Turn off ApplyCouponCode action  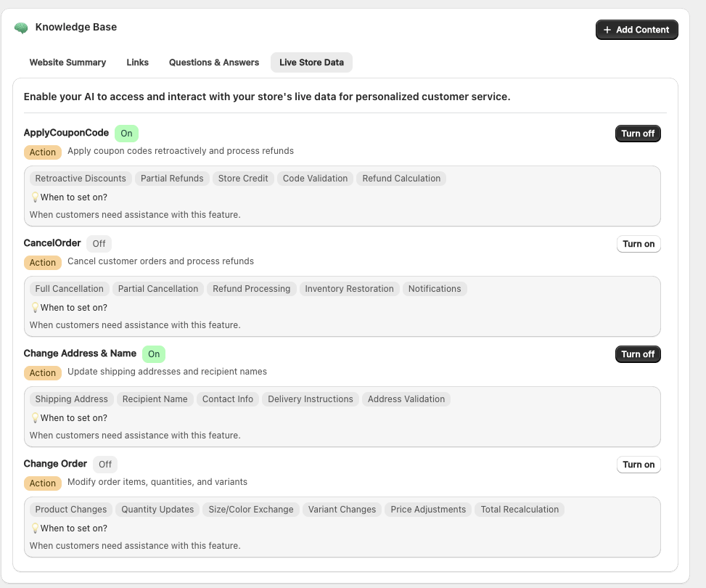[x=638, y=134]
